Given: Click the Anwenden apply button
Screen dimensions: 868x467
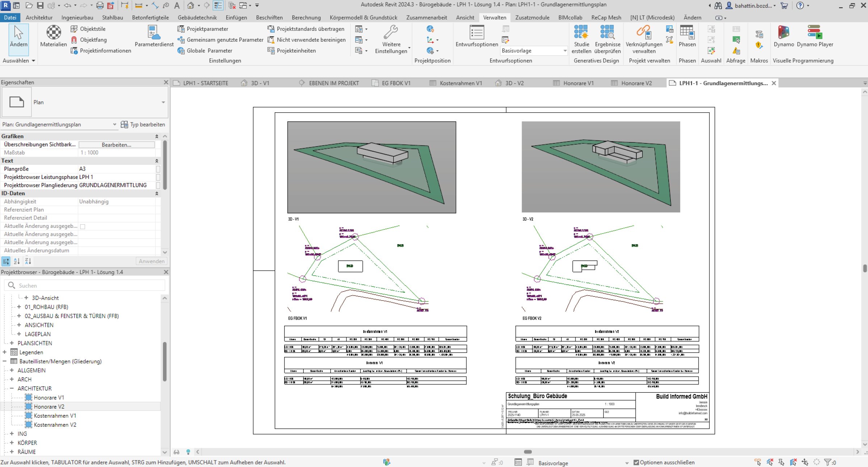Looking at the screenshot, I should pyautogui.click(x=152, y=261).
